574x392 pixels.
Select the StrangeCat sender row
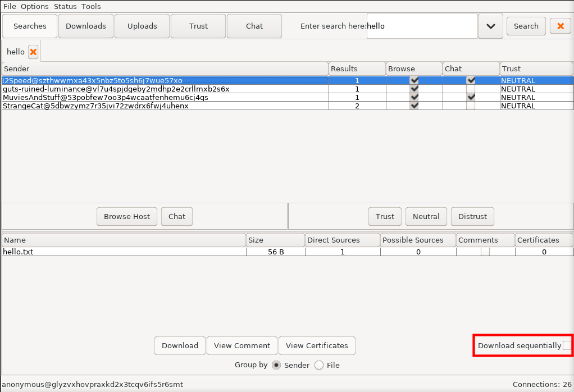coord(95,106)
